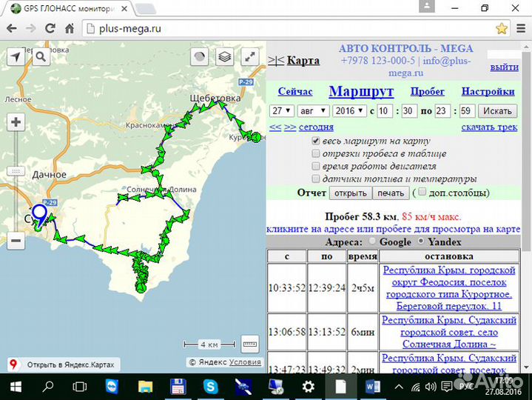Click the geolocation arrow icon on map
The width and height of the screenshot is (532, 400).
click(16, 57)
